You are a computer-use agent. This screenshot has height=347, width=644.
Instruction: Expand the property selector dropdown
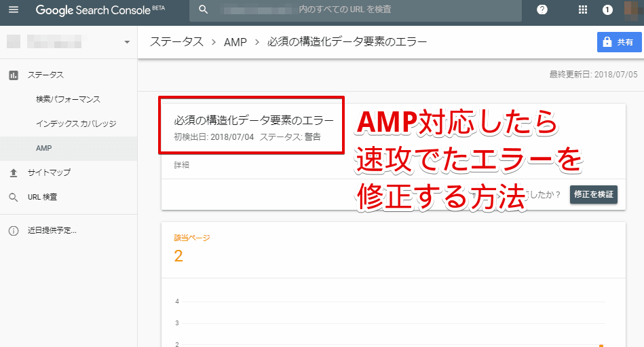127,43
